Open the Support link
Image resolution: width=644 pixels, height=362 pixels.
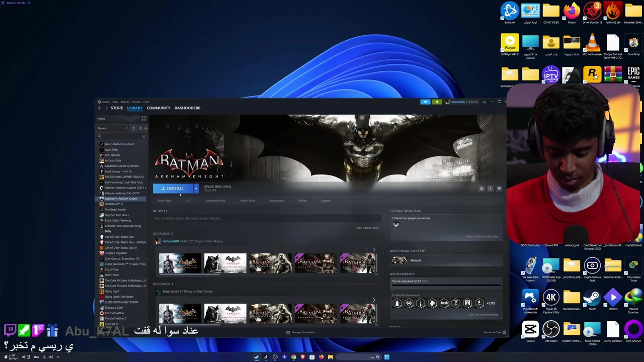(326, 201)
